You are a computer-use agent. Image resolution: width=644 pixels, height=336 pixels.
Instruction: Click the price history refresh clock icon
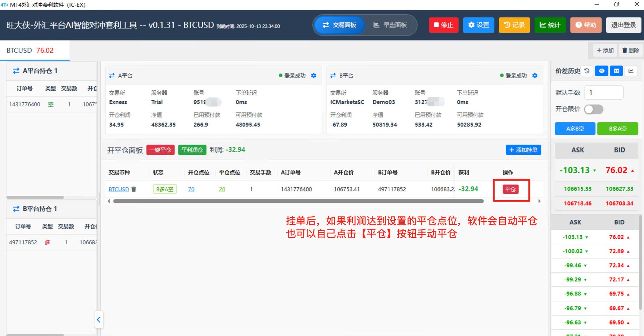click(x=587, y=71)
